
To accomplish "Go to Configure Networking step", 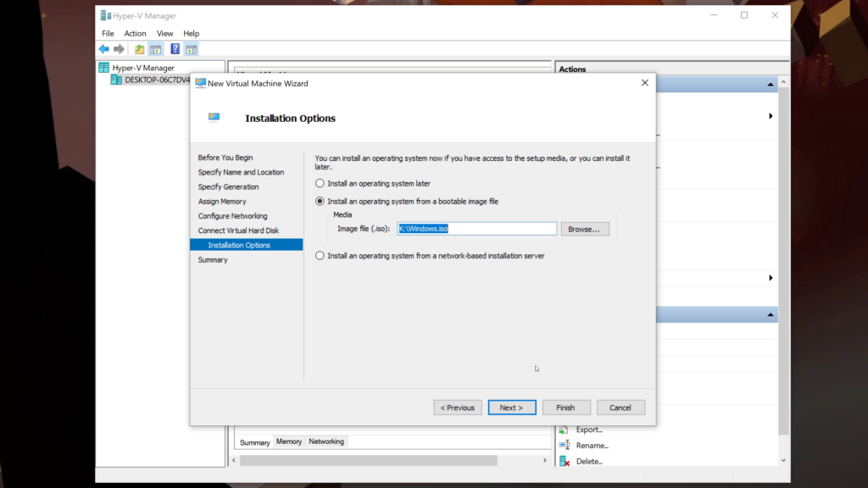I will pyautogui.click(x=232, y=216).
